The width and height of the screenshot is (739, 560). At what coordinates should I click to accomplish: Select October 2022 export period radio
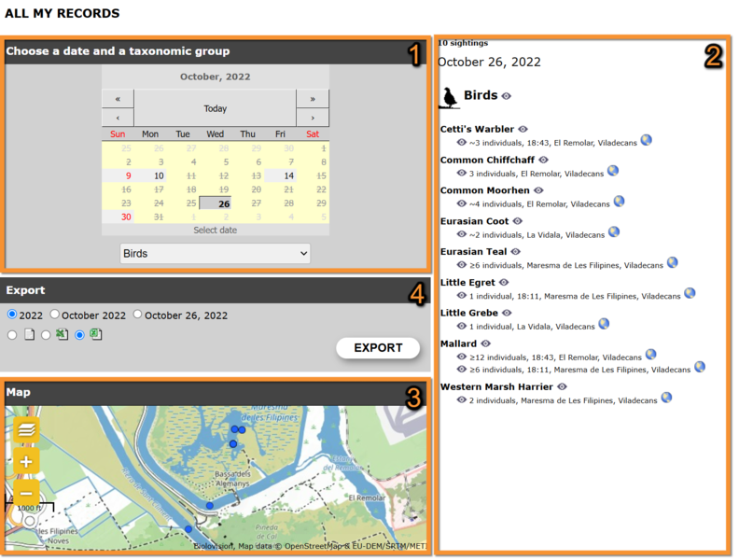(x=55, y=315)
